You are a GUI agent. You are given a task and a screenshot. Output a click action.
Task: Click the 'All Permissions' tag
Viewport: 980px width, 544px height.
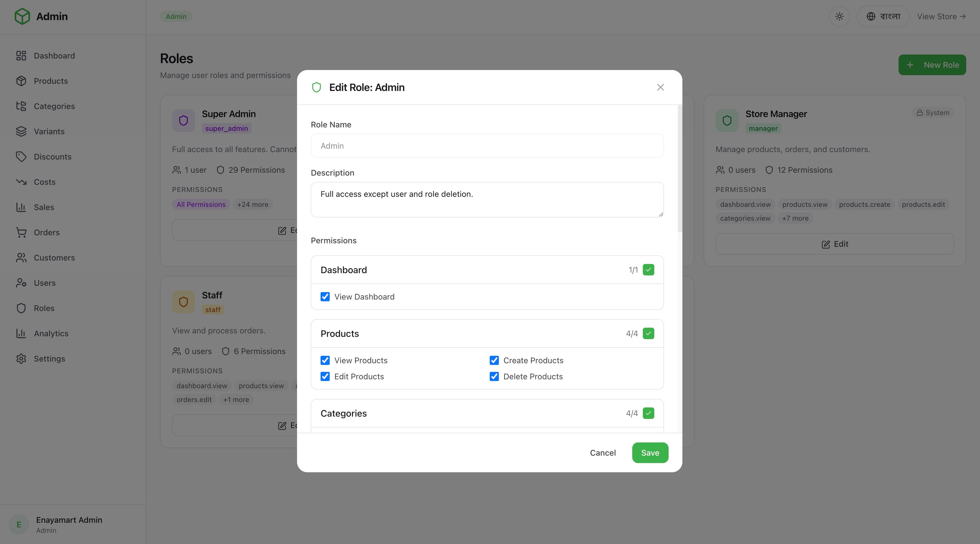[x=201, y=204]
